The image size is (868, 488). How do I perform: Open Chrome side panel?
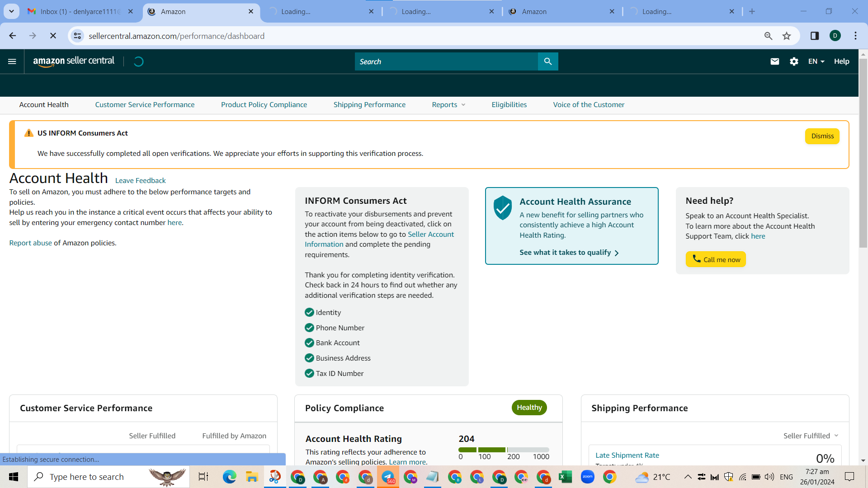[815, 36]
